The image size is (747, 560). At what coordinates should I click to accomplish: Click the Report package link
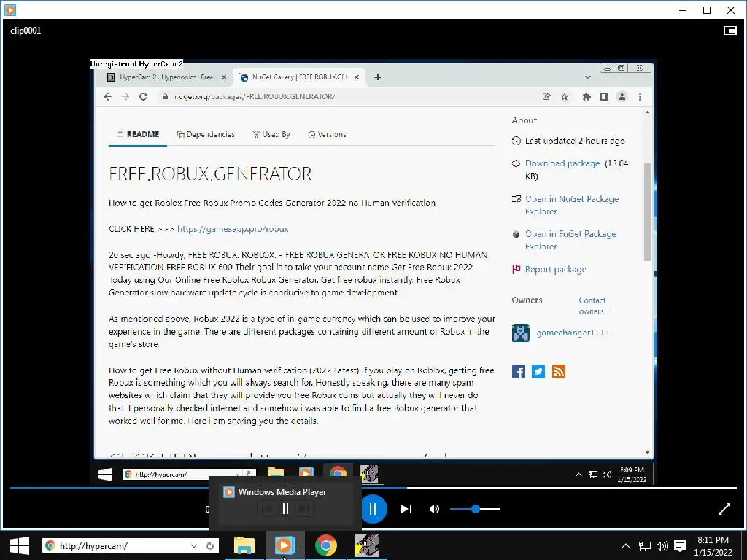coord(555,270)
